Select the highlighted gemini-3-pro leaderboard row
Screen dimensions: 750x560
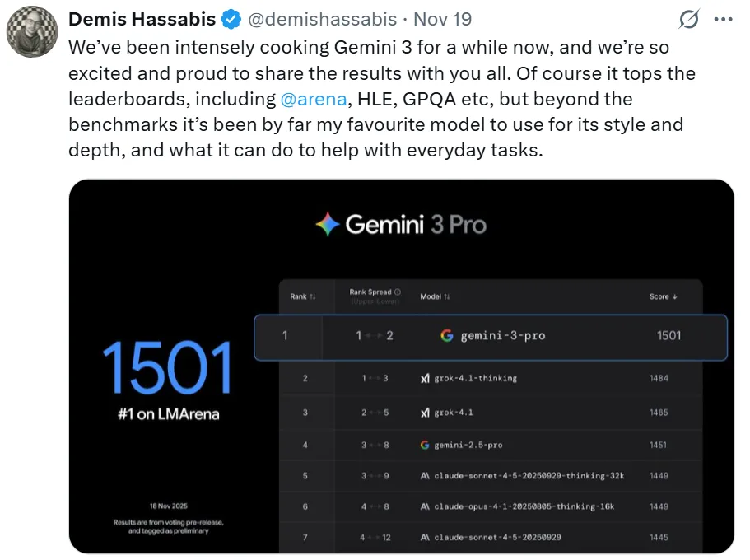click(x=490, y=337)
